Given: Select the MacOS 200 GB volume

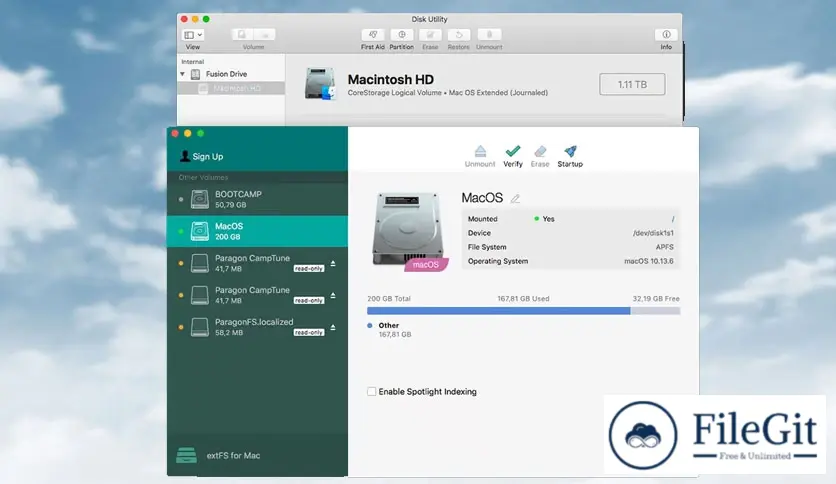Looking at the screenshot, I should pyautogui.click(x=258, y=231).
